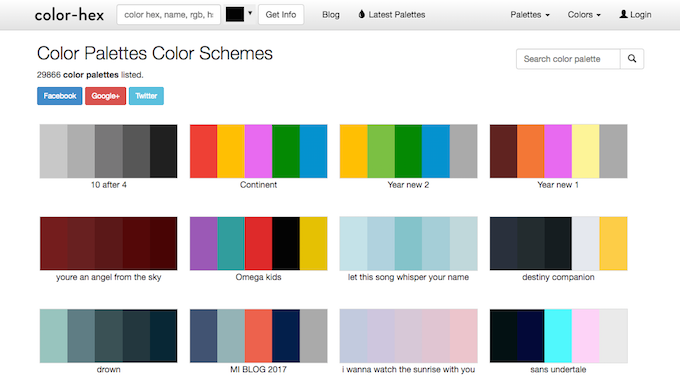This screenshot has width=680, height=387.
Task: Open the MI BLOG 2017 palette link
Action: point(258,370)
